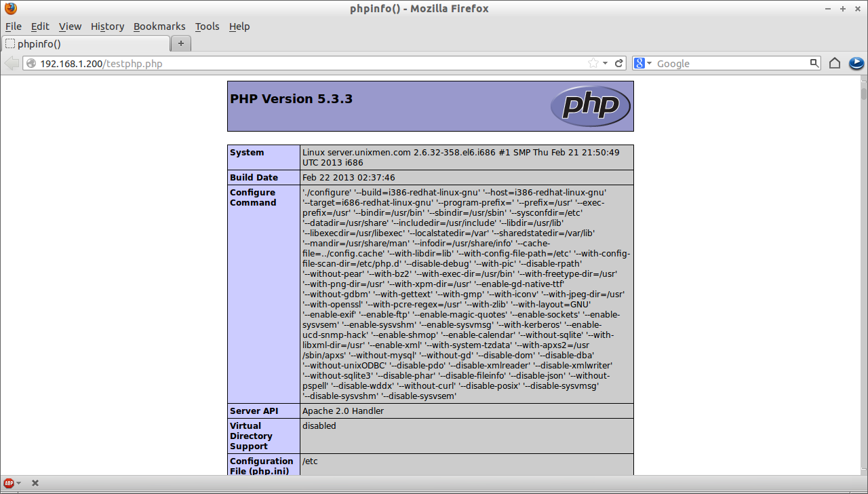Click the Adblock Plus ABP icon
Viewport: 868px width, 494px height.
pyautogui.click(x=9, y=483)
